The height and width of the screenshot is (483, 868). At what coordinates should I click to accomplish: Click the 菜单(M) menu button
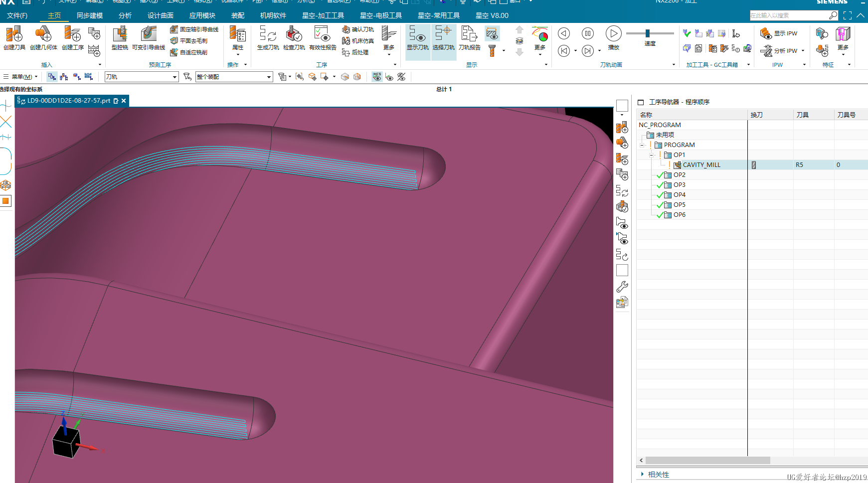coord(20,77)
